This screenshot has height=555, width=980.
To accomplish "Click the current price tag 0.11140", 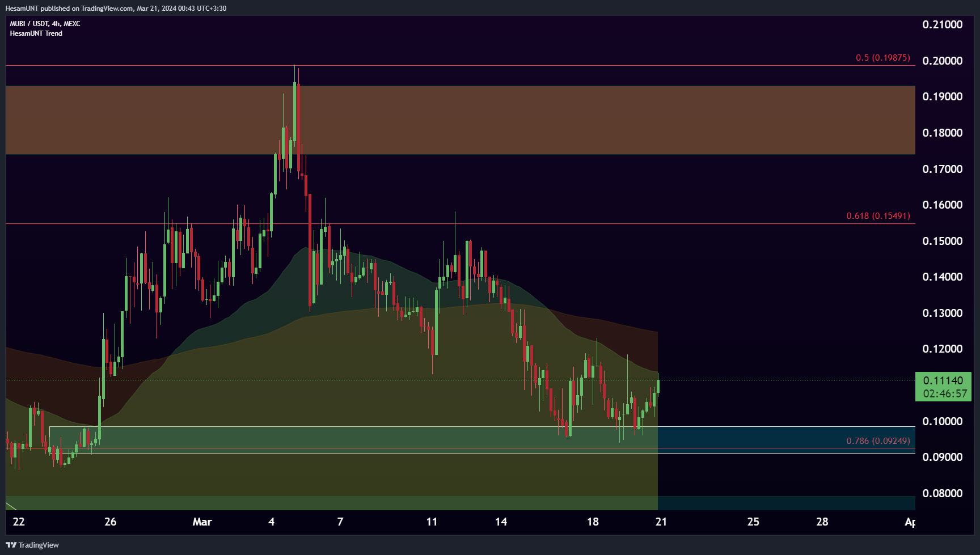I will click(943, 380).
